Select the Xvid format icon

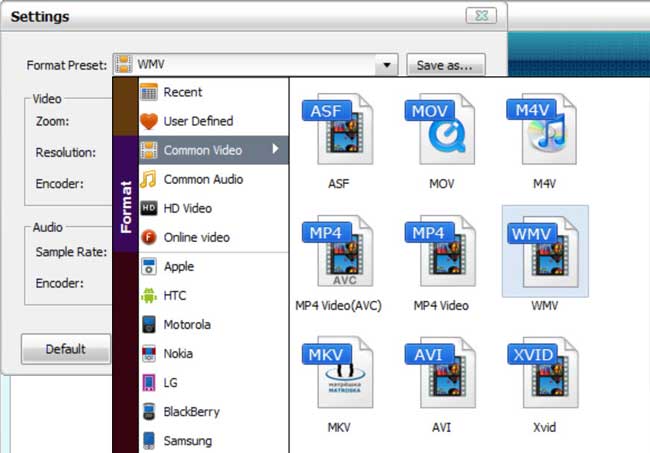pos(543,372)
